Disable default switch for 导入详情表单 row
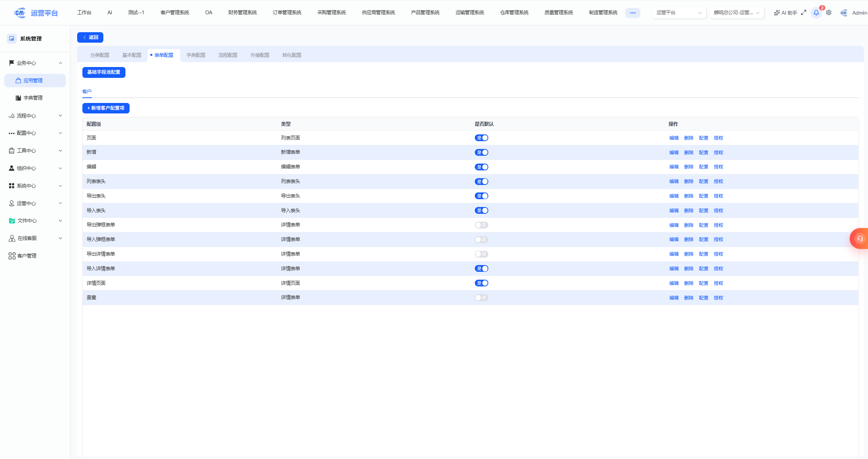 (482, 268)
